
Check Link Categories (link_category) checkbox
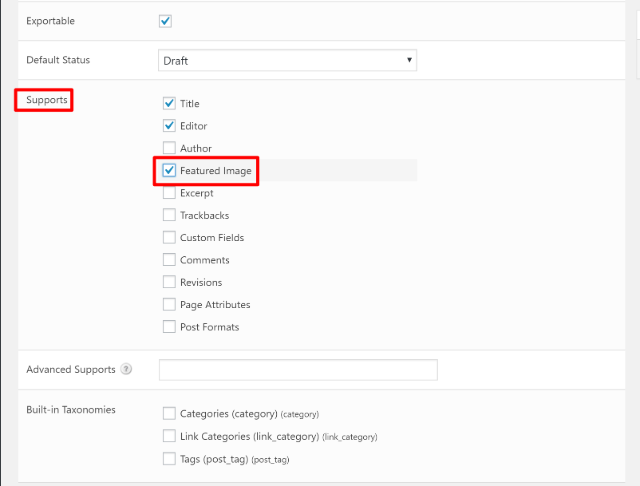169,436
